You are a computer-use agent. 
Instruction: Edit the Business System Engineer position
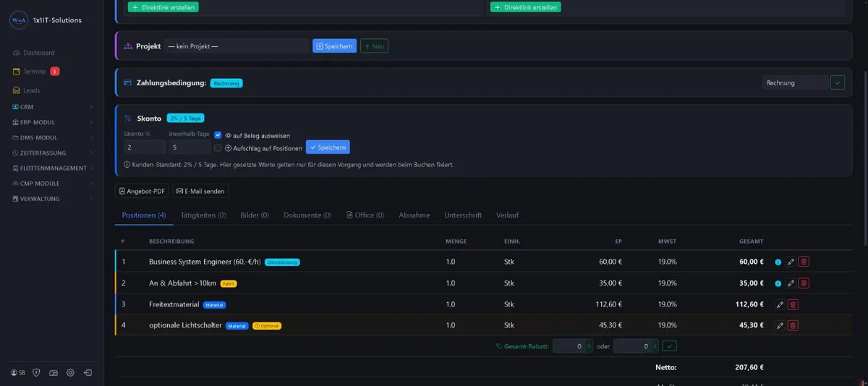coord(791,262)
